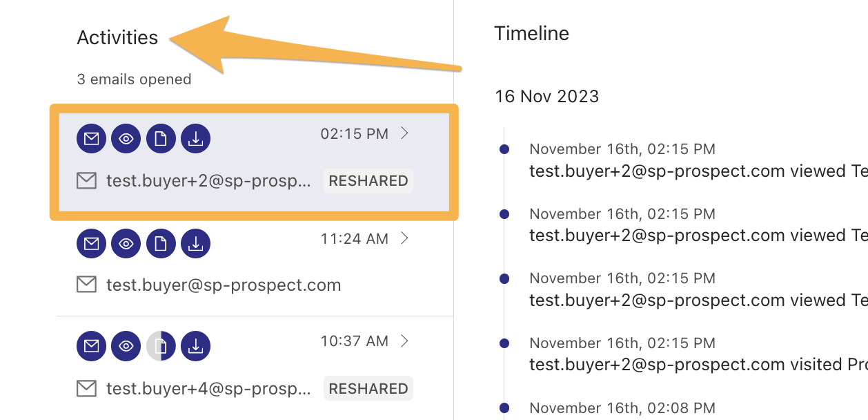
Task: Click the email icon in the 11:24 AM activity
Action: coord(91,243)
